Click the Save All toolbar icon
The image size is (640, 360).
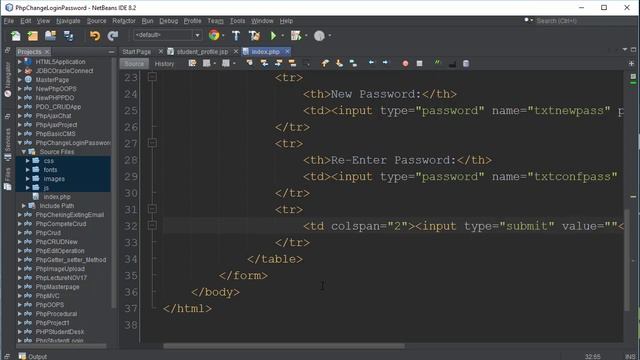(68, 36)
